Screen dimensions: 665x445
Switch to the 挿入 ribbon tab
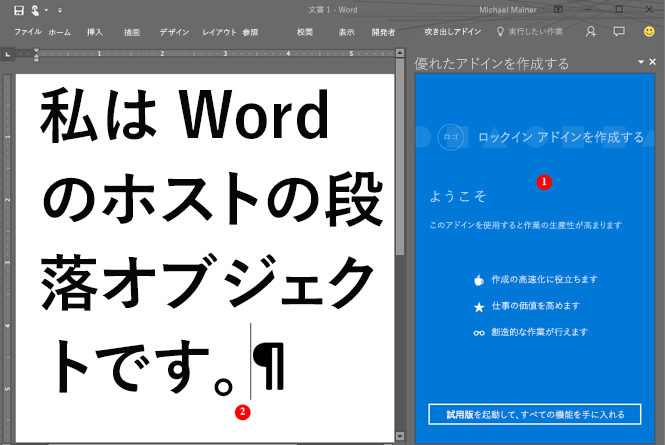click(x=95, y=32)
